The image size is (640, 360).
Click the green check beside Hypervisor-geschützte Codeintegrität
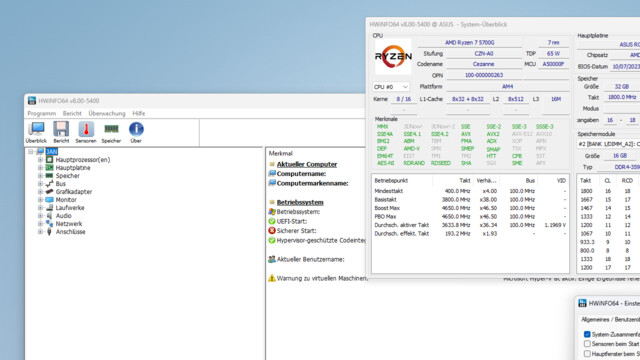(x=272, y=240)
